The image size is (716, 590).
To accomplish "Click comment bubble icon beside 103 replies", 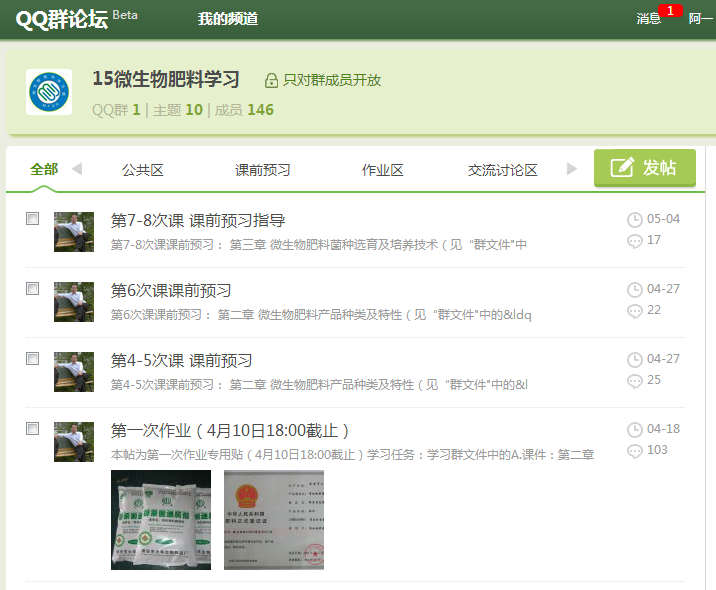I will (634, 451).
